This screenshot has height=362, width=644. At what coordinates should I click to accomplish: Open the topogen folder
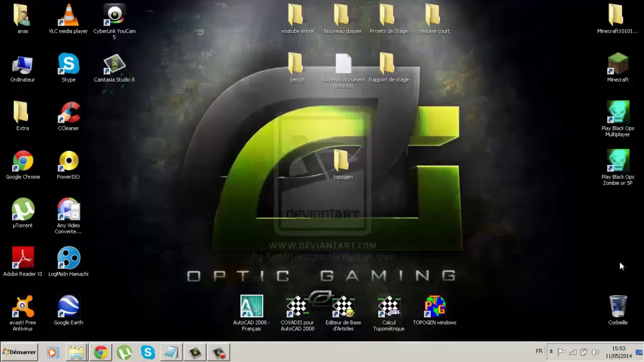tap(343, 165)
